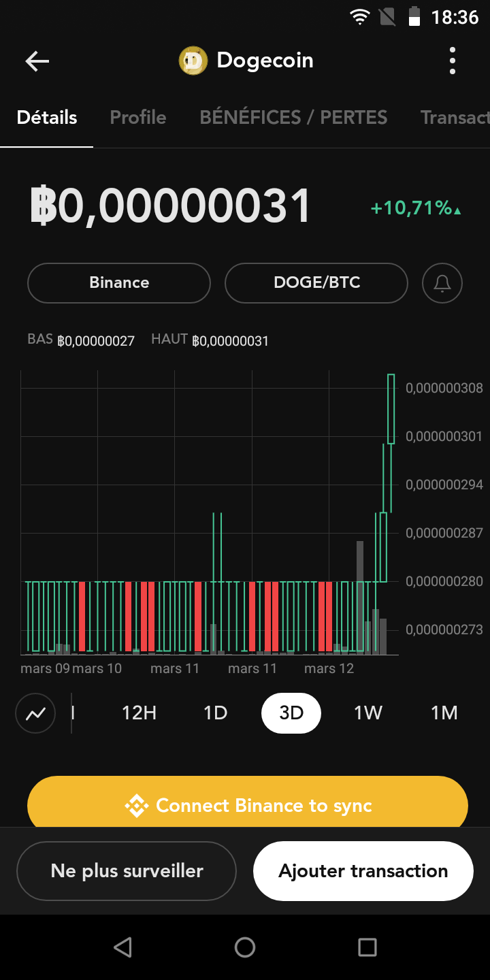Tap the tallest green candlestick on chart
This screenshot has width=490, height=980.
pyautogui.click(x=391, y=408)
